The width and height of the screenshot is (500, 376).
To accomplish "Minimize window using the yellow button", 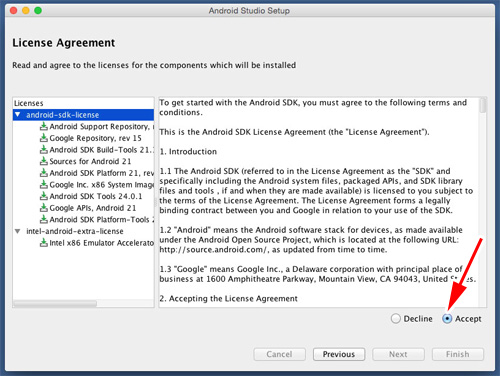I will click(26, 11).
